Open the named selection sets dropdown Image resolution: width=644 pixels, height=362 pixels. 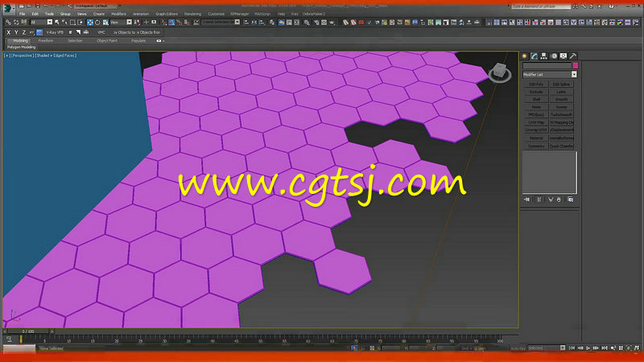pyautogui.click(x=221, y=23)
